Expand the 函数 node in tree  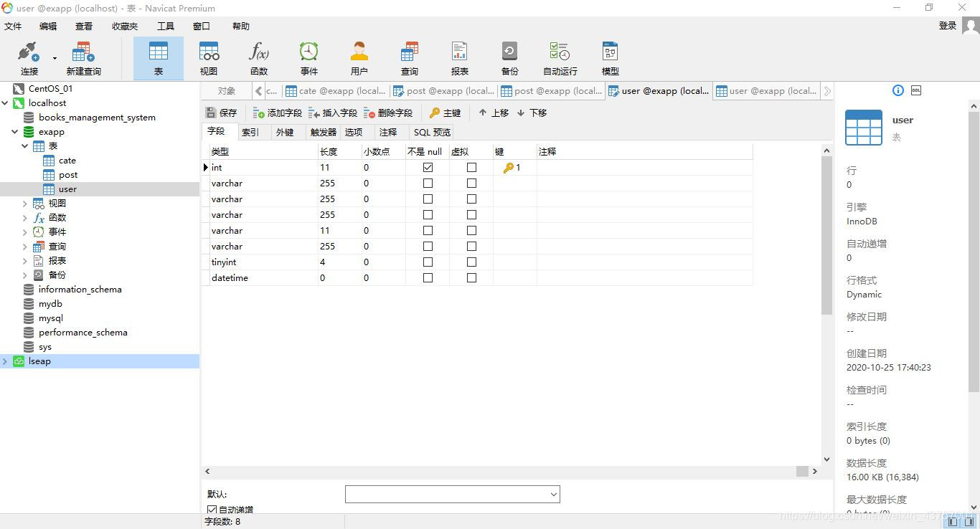click(x=25, y=218)
